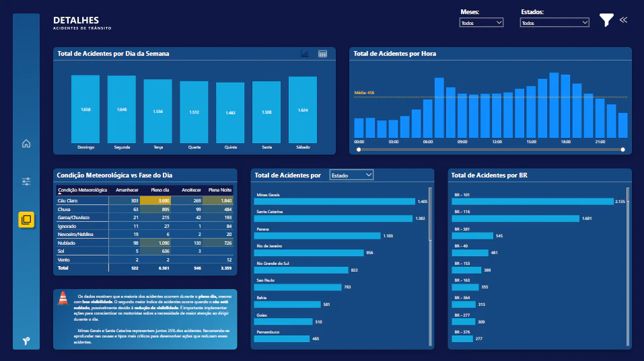Click the Ignorado row label
Image resolution: width=644 pixels, height=361 pixels.
[x=67, y=226]
